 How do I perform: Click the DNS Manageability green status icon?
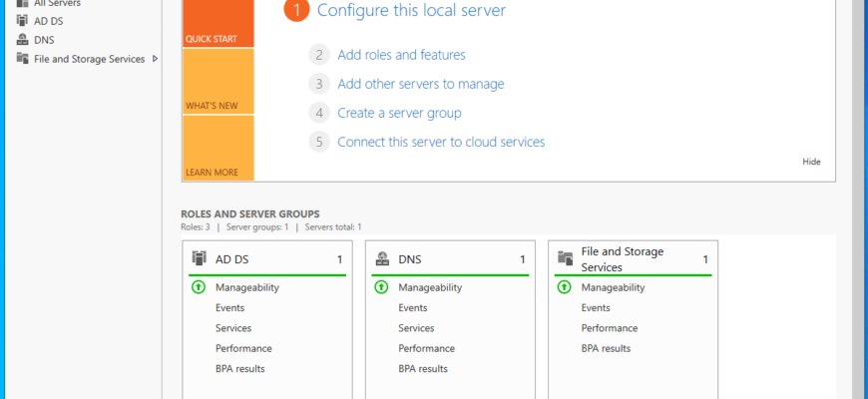coord(381,287)
